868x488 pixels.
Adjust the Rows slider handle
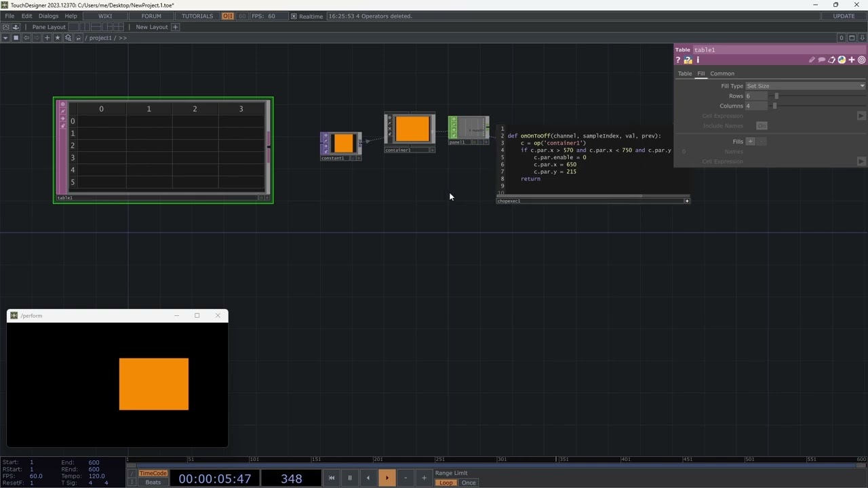[x=776, y=96]
